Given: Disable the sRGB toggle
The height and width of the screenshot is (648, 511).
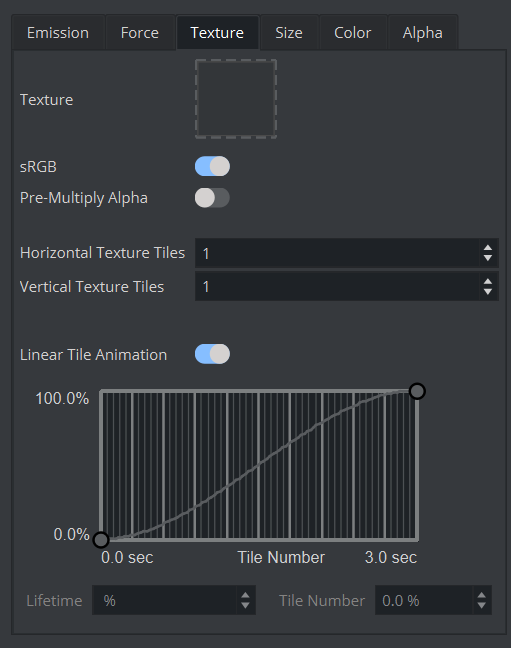Looking at the screenshot, I should (x=212, y=166).
